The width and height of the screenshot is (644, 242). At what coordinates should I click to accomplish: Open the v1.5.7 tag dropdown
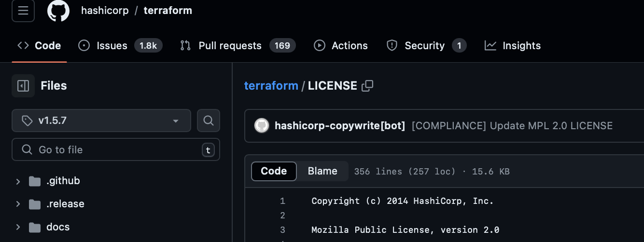click(x=101, y=121)
